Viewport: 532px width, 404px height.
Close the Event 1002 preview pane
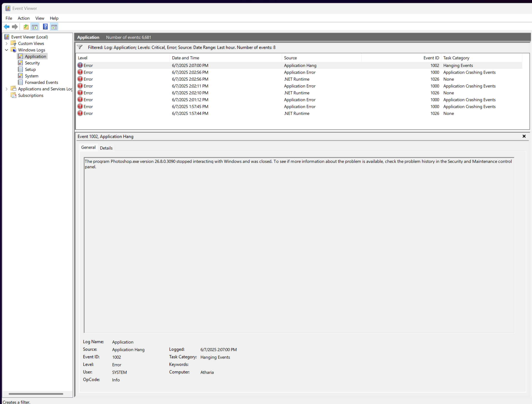[524, 136]
